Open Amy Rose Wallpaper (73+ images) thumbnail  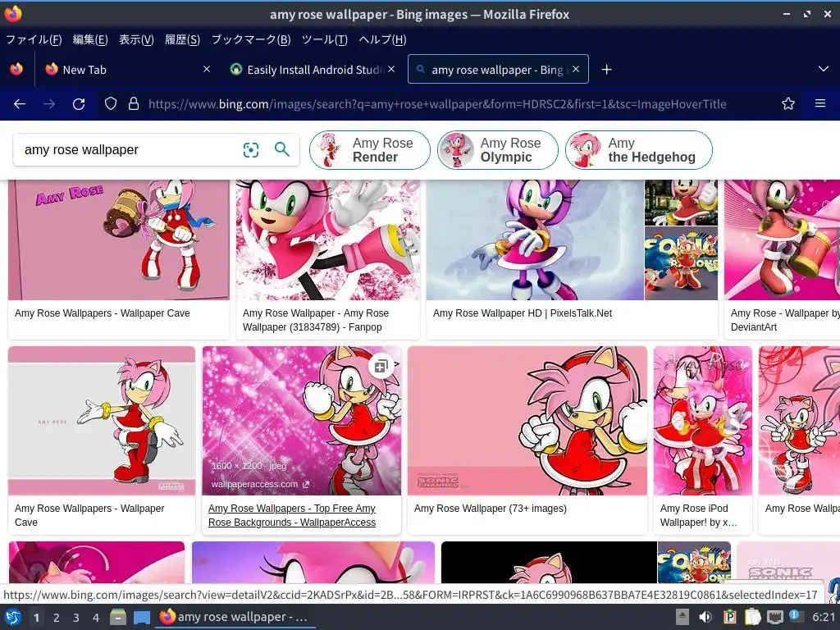click(527, 421)
